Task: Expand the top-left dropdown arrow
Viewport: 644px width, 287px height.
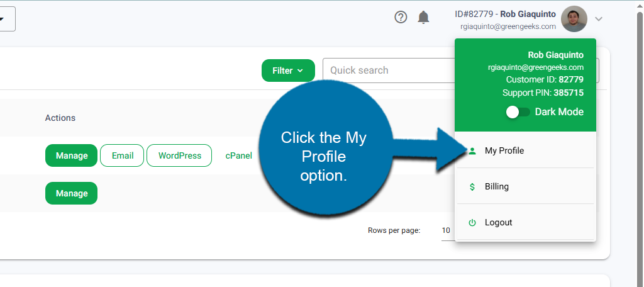Action: point(2,19)
